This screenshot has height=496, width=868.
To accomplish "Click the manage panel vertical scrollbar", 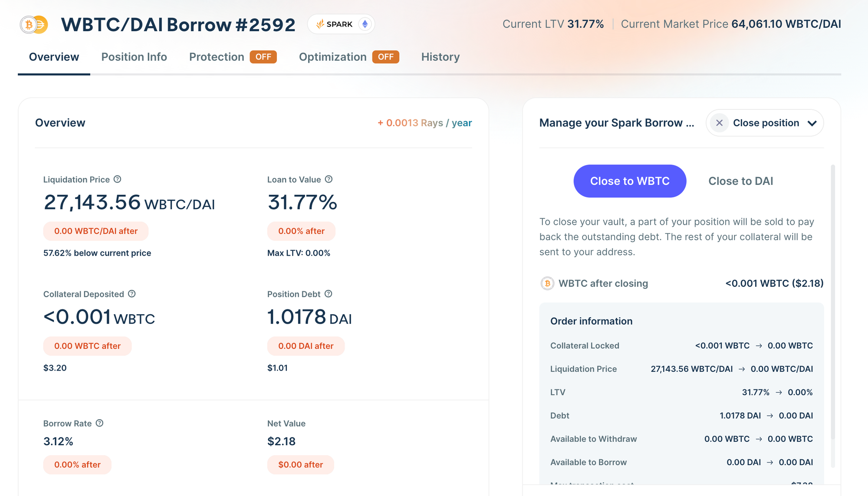I will pyautogui.click(x=832, y=304).
